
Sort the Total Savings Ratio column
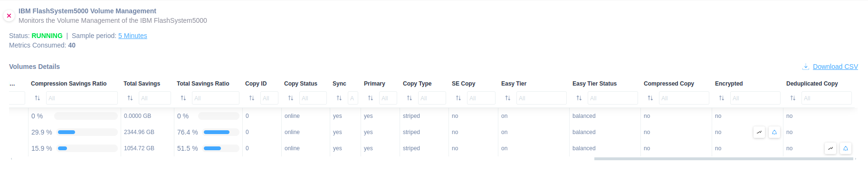click(x=183, y=98)
